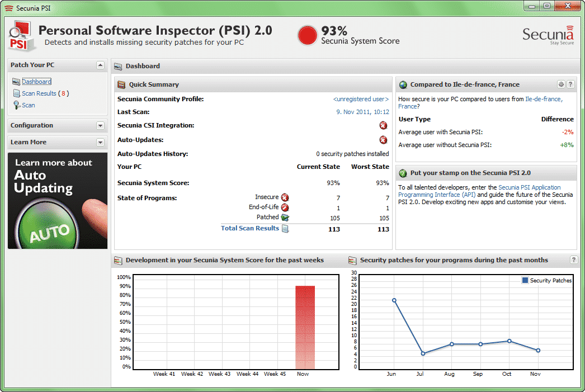Click the Auto Updating promo banner

pos(58,201)
